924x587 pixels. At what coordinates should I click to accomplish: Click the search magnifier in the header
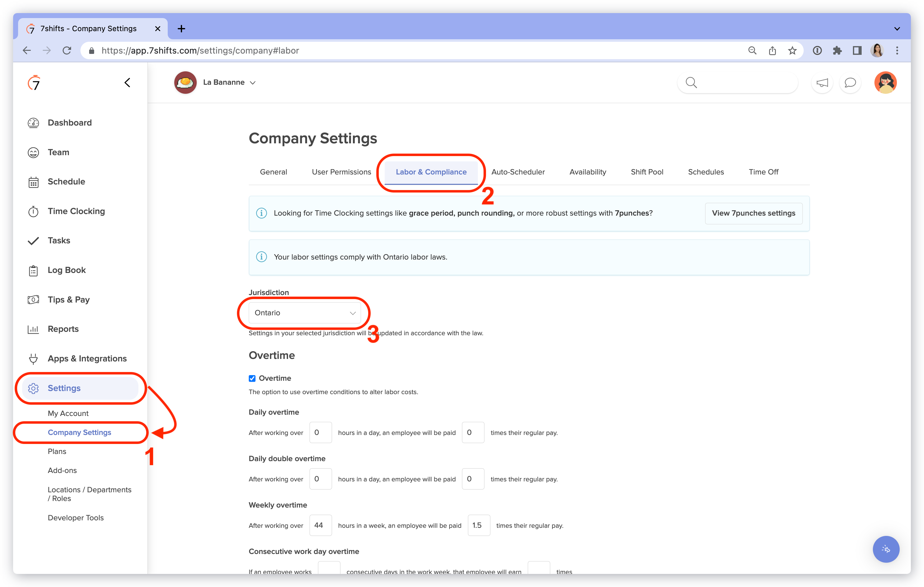pos(691,83)
